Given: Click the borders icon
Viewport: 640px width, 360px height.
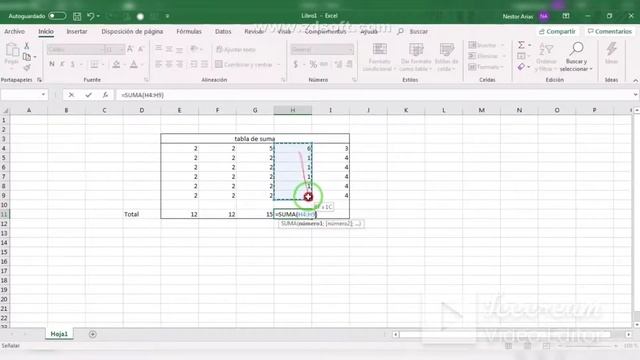Looking at the screenshot, I should click(94, 64).
